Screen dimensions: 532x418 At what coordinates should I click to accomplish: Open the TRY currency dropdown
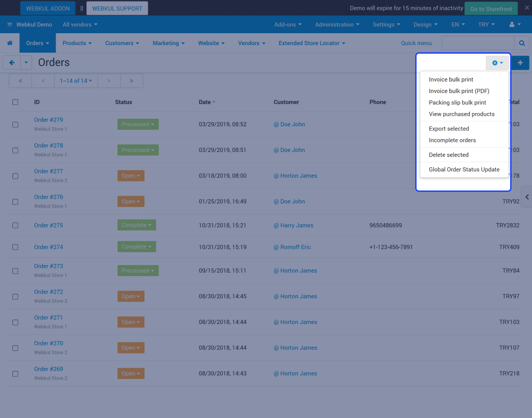[486, 24]
